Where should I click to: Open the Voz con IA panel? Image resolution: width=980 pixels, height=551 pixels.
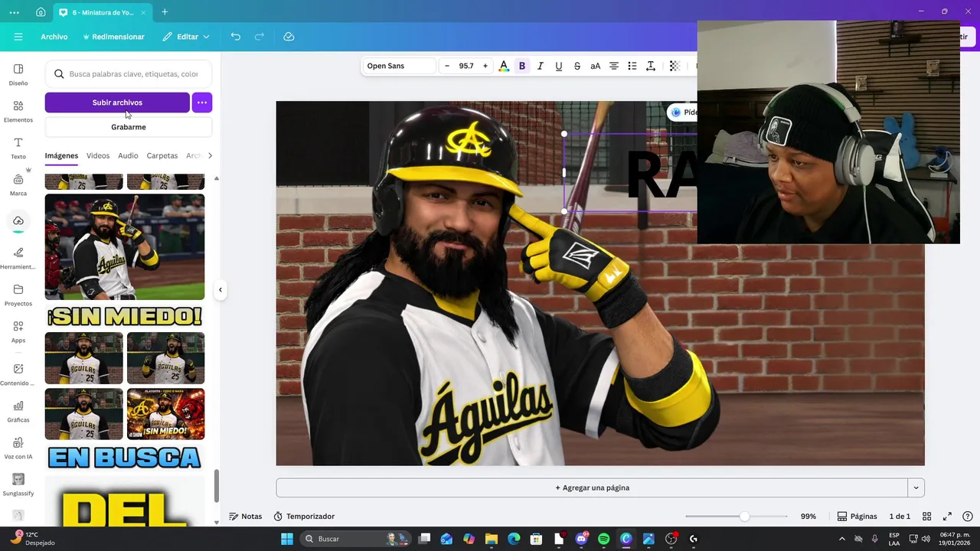(18, 448)
